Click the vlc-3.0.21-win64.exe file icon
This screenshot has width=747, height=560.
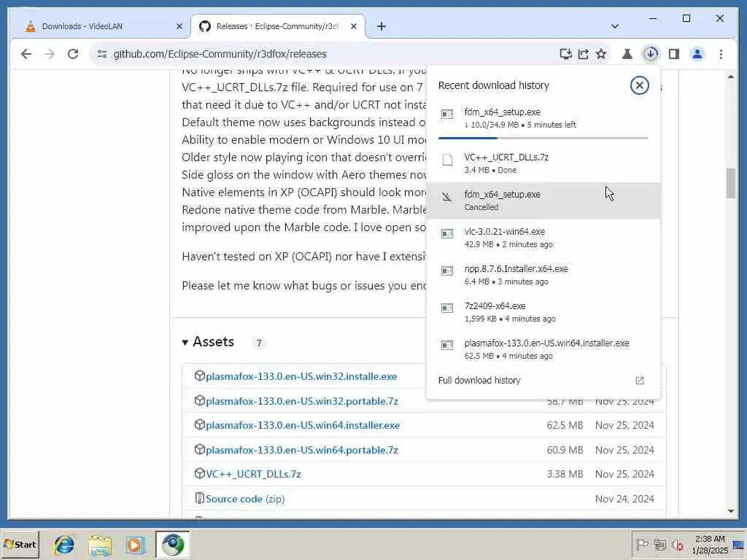pos(447,233)
